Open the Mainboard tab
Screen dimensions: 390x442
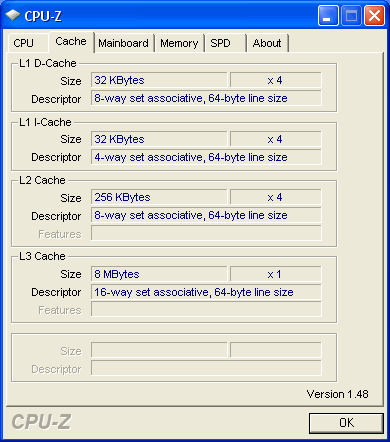124,43
